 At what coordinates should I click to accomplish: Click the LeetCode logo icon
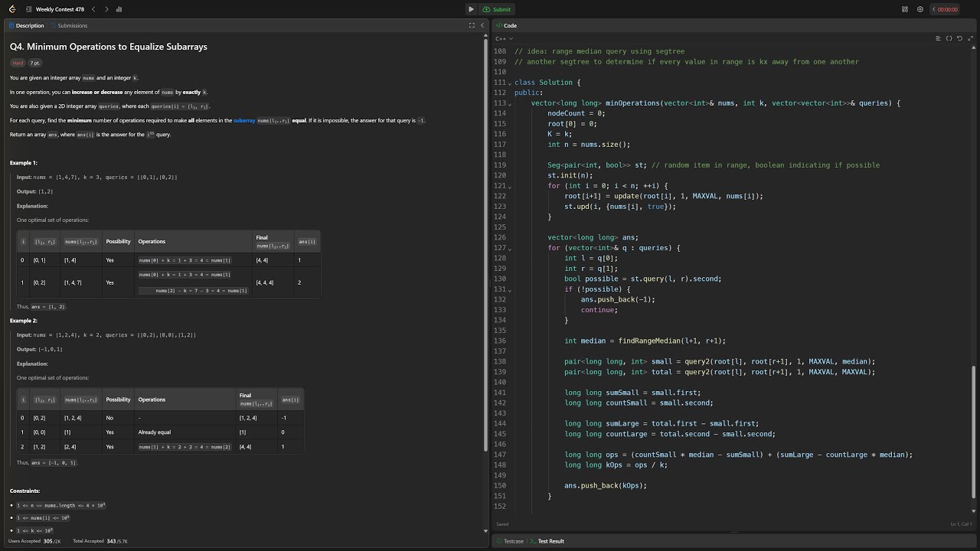[x=11, y=9]
